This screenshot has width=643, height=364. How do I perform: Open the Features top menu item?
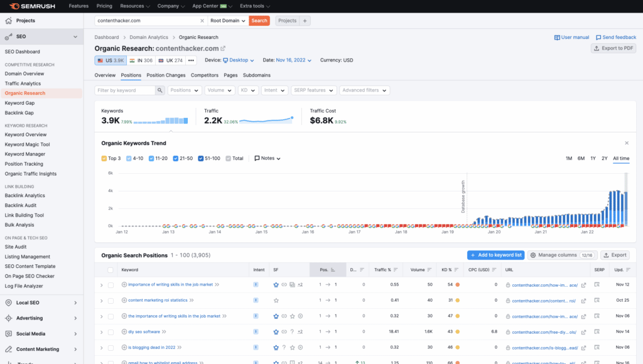coord(78,6)
